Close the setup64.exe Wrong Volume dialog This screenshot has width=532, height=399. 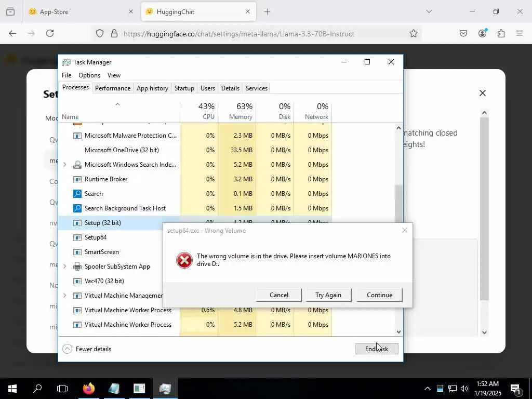pyautogui.click(x=404, y=230)
